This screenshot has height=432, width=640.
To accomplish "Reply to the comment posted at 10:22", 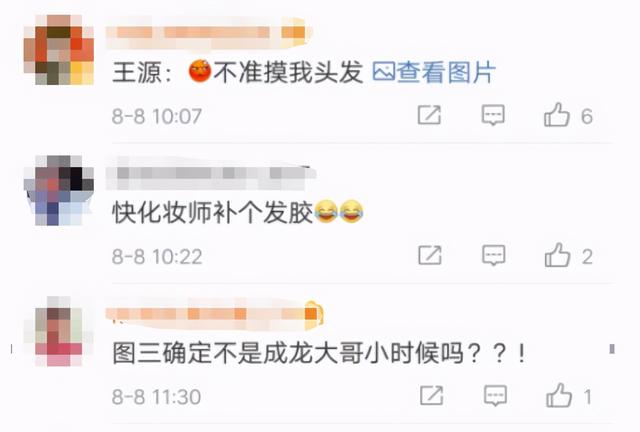I will [x=494, y=256].
